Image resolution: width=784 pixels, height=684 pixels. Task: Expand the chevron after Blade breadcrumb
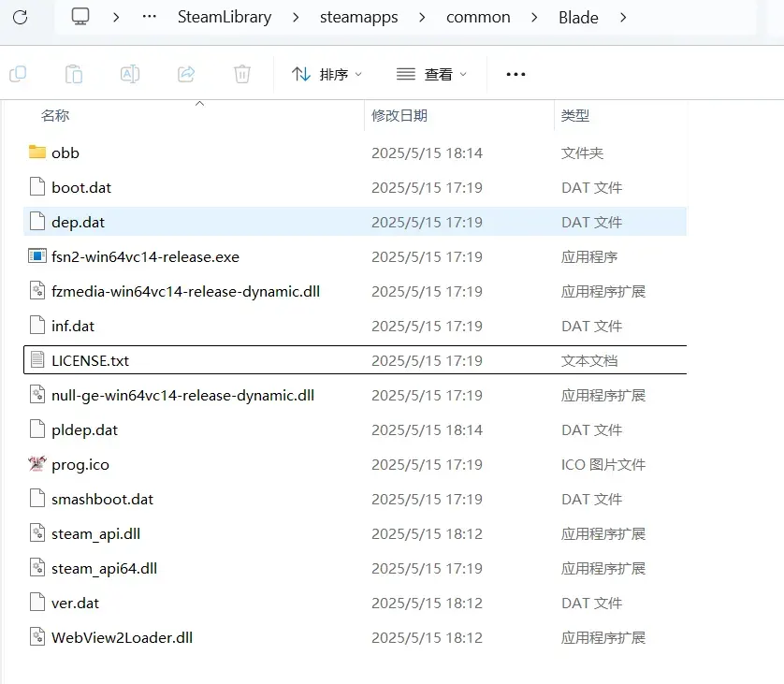pyautogui.click(x=623, y=18)
